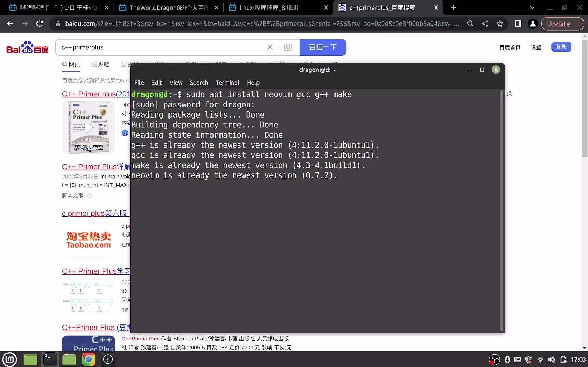Open the Chrome zoom magnifier icon
Screen dimensions: 588x367
(470, 24)
